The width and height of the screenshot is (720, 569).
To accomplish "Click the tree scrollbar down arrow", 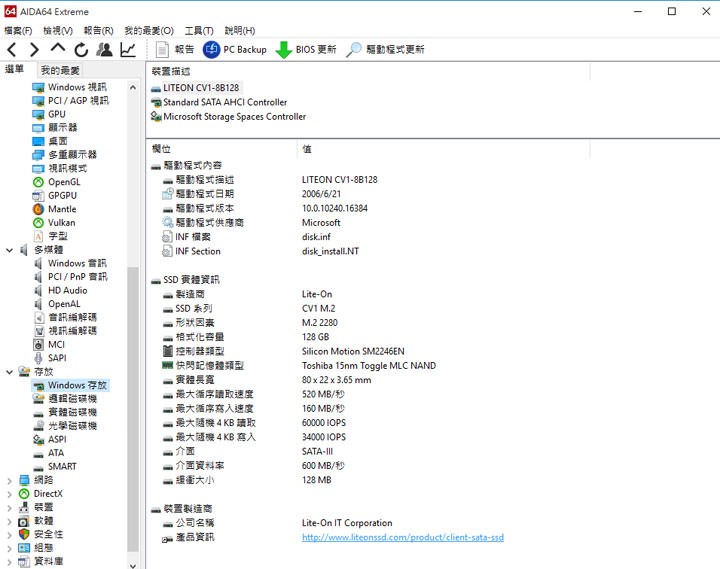I will (x=133, y=565).
